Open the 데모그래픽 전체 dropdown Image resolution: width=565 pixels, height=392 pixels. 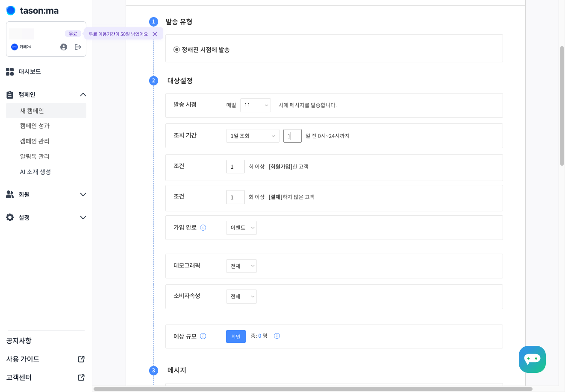(241, 266)
